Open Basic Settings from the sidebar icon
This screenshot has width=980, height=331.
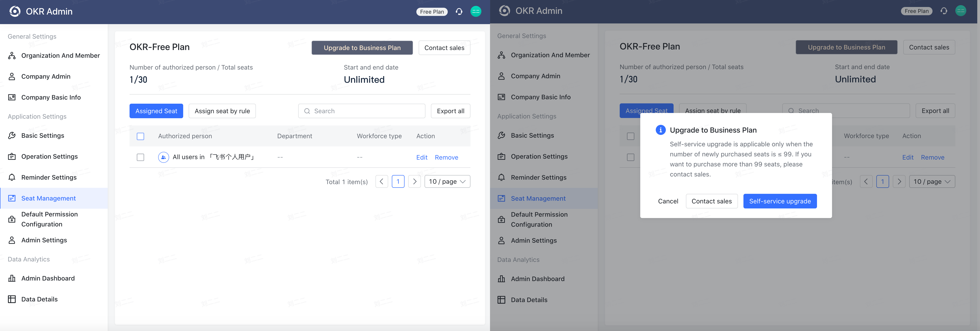pos(11,135)
